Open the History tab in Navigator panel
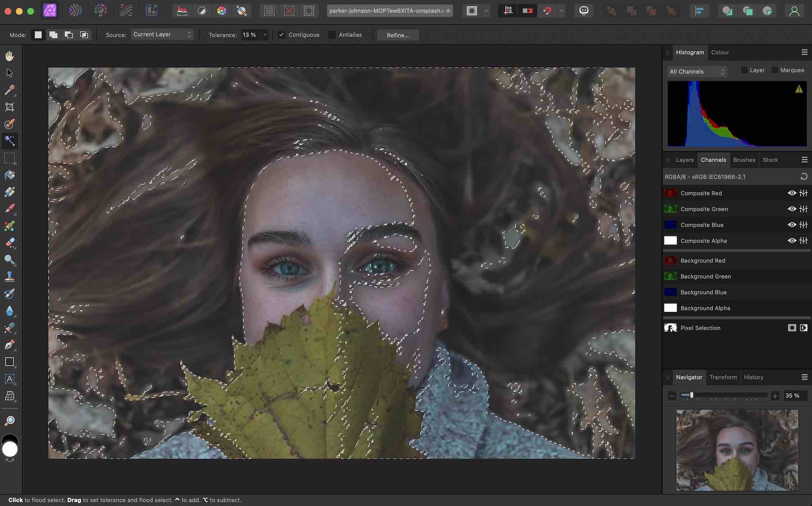The image size is (812, 506). [x=753, y=377]
